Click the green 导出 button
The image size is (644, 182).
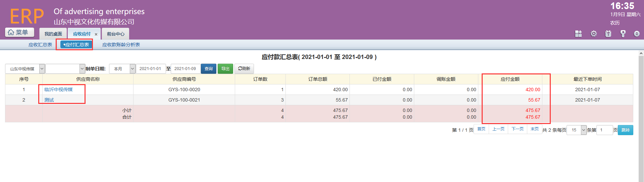pyautogui.click(x=225, y=69)
